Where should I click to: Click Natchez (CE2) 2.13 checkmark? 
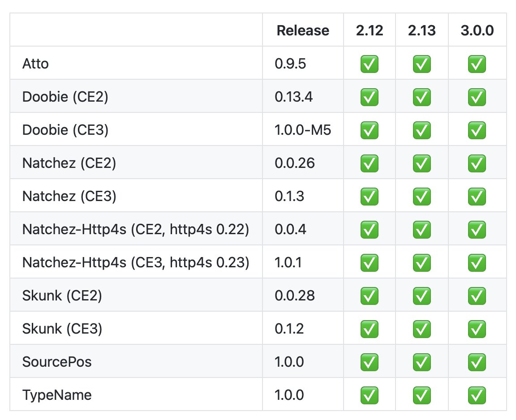(422, 163)
